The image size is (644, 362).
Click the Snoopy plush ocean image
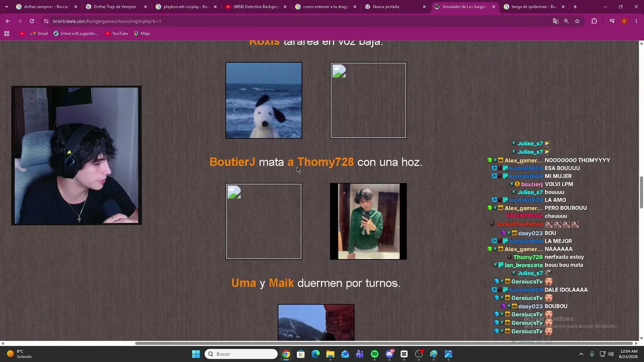coord(264,100)
